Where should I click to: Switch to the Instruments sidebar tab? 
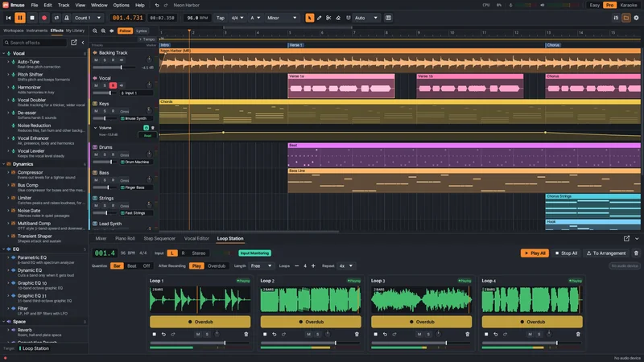[36, 31]
